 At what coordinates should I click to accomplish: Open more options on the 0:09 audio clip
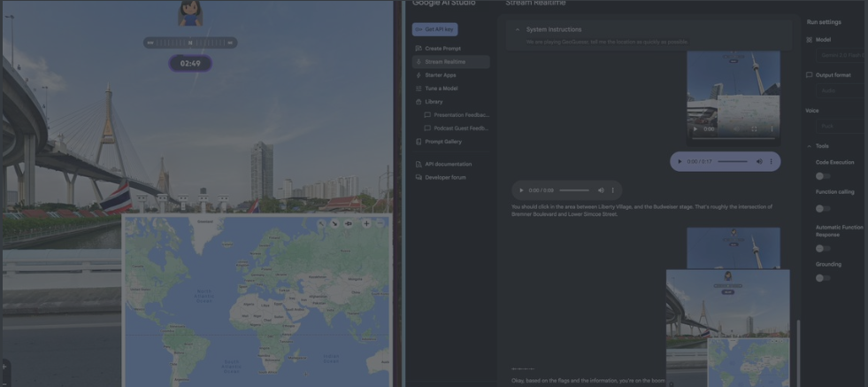(x=613, y=190)
